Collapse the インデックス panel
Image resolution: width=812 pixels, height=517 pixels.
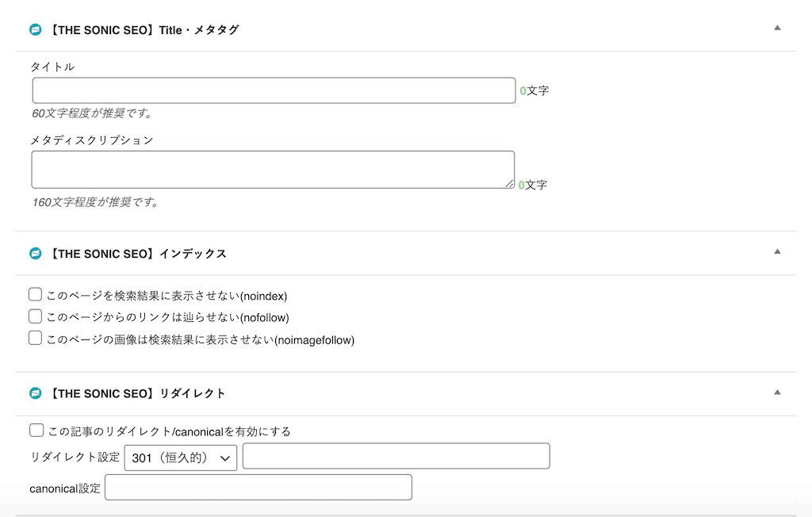coord(777,252)
